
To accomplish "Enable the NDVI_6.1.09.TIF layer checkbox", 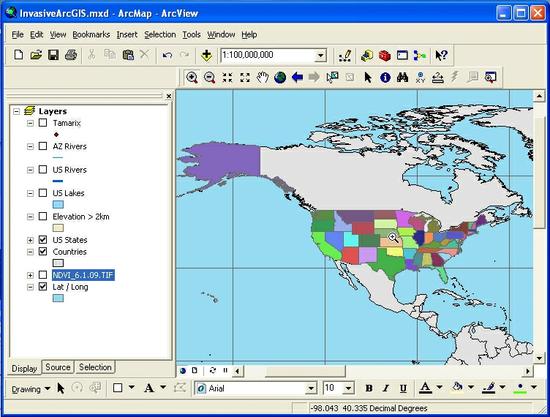I will click(43, 275).
